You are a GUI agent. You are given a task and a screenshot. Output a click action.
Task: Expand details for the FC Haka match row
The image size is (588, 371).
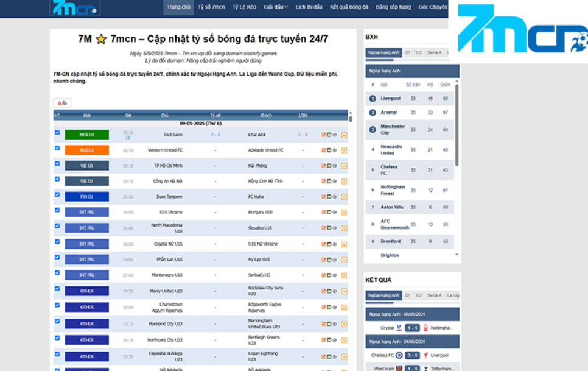[x=344, y=197]
